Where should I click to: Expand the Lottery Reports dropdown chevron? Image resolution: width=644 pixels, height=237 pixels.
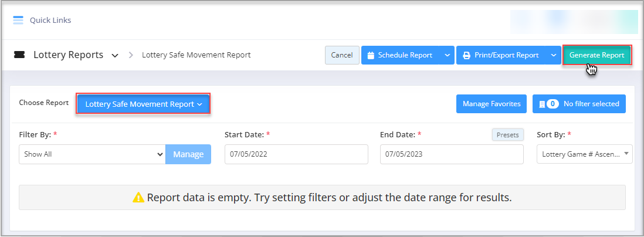point(116,56)
